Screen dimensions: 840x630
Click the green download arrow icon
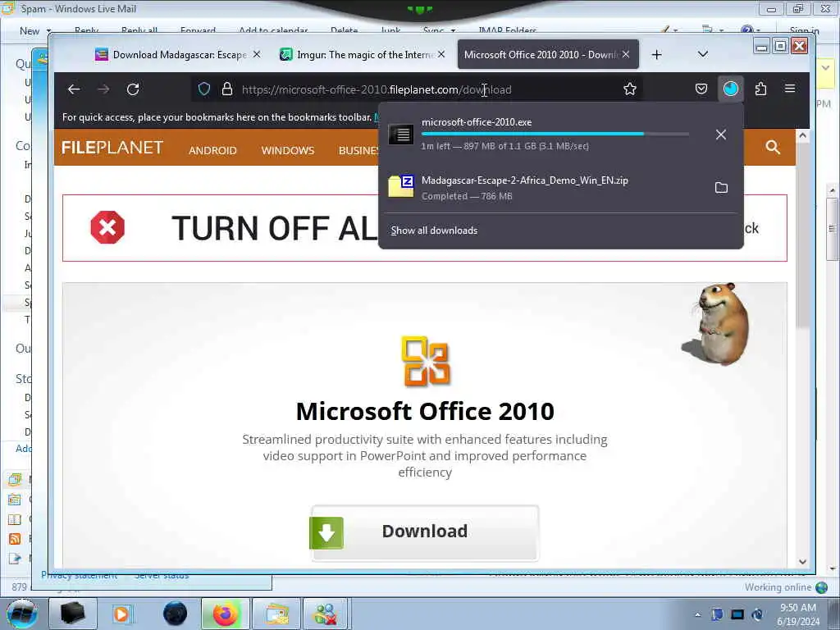point(326,532)
